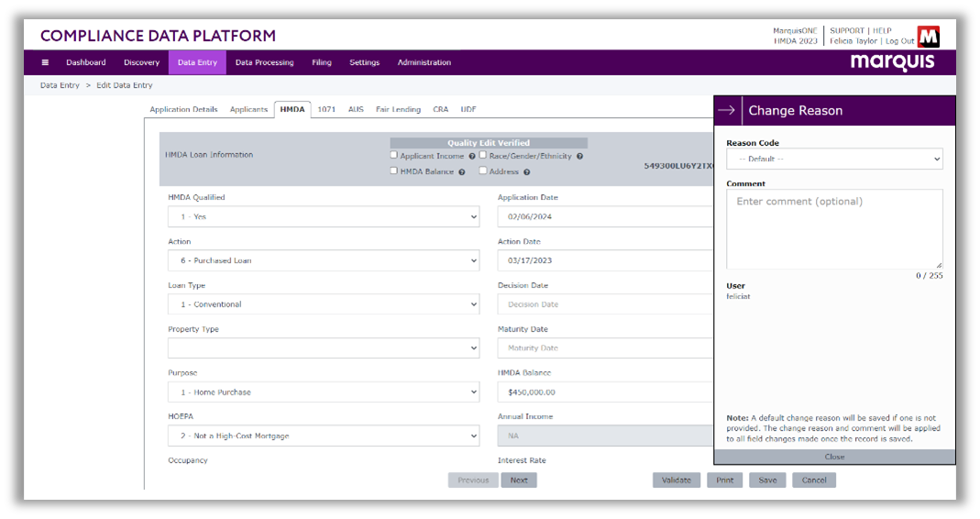This screenshot has height=519, width=980.
Task: Click the Marquis M logo icon
Action: pyautogui.click(x=928, y=37)
